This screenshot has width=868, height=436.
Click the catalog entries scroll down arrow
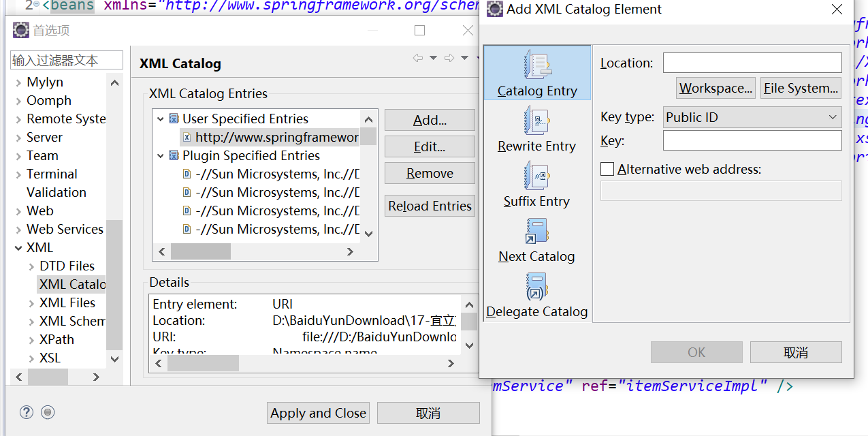(x=369, y=234)
